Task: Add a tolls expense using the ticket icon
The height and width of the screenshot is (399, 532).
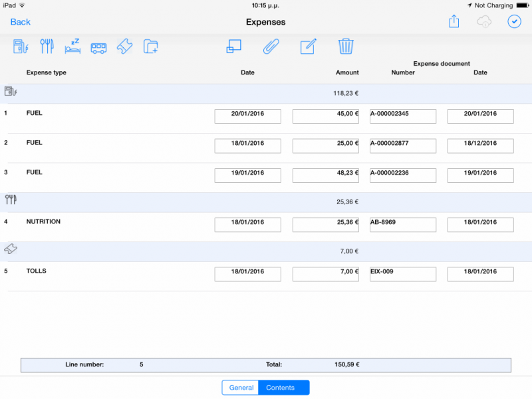Action: 125,47
